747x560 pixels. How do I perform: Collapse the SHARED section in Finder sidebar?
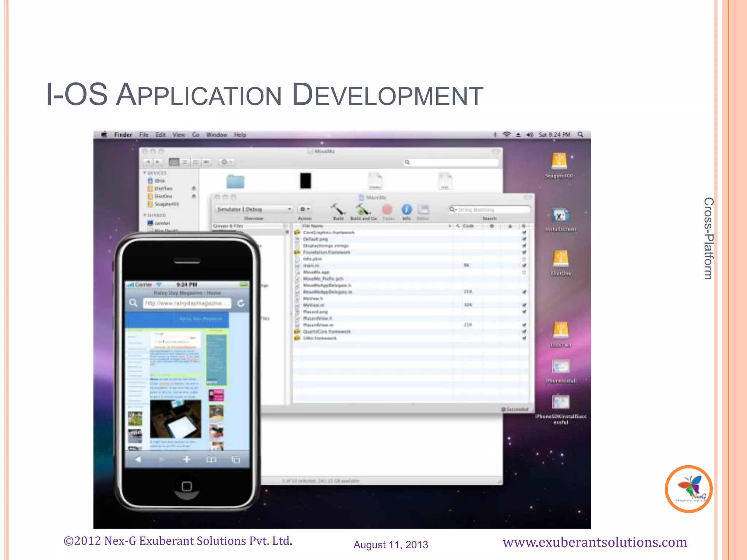[145, 215]
